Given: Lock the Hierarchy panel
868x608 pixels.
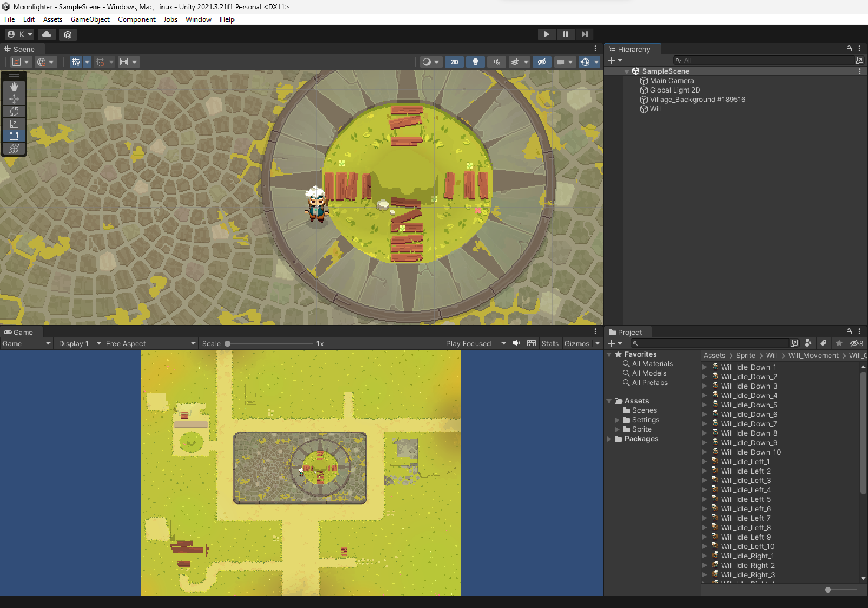Looking at the screenshot, I should click(x=849, y=48).
